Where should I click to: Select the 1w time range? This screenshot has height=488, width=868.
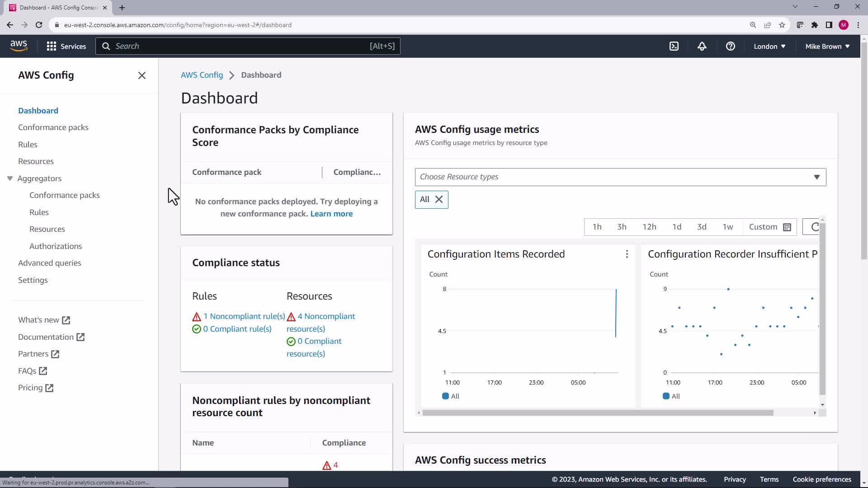click(x=727, y=227)
